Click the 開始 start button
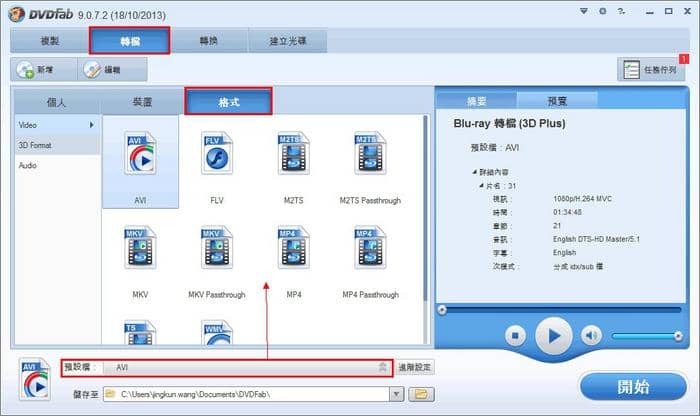Image resolution: width=700 pixels, height=416 pixels. pos(633,387)
